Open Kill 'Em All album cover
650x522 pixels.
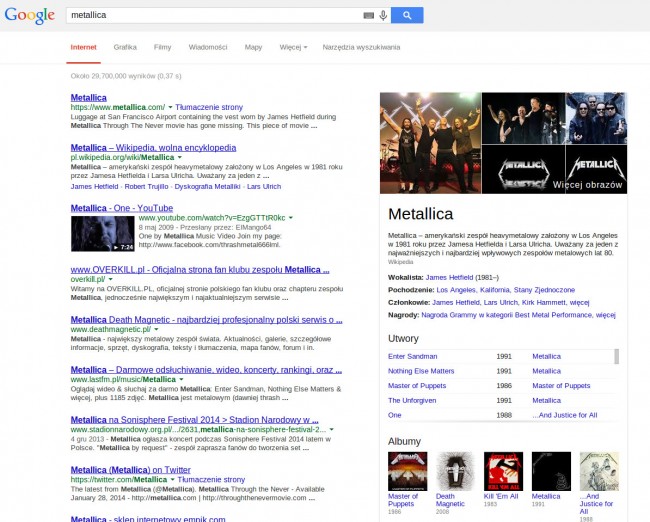(503, 471)
